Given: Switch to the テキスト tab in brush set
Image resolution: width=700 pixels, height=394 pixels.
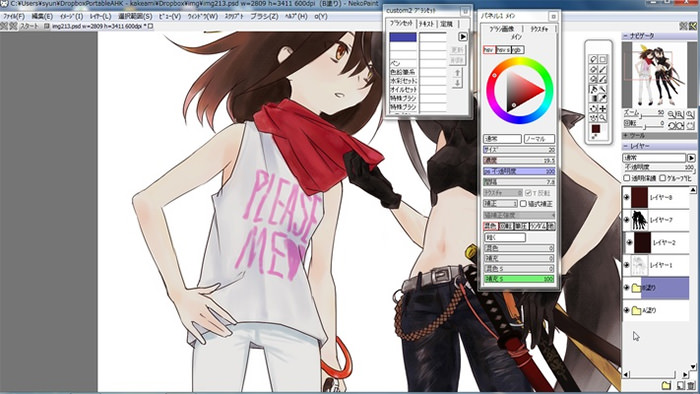Looking at the screenshot, I should 426,24.
